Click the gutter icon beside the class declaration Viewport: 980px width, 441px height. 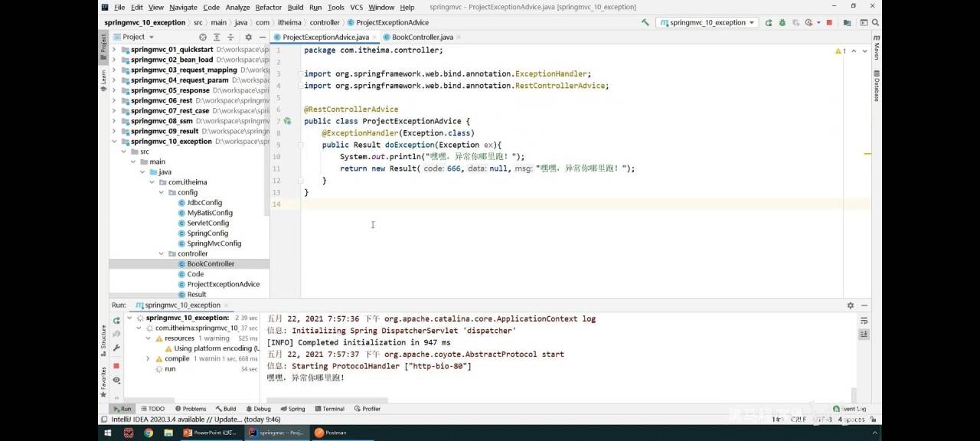coord(288,121)
